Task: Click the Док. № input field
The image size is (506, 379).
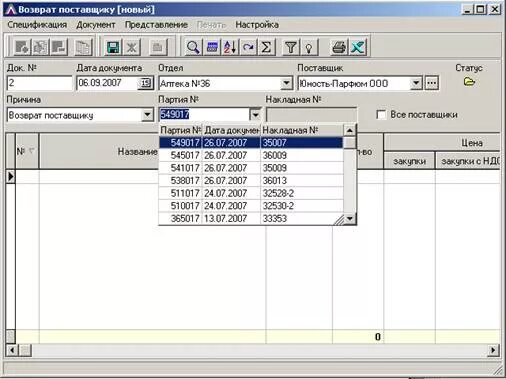Action: point(39,83)
